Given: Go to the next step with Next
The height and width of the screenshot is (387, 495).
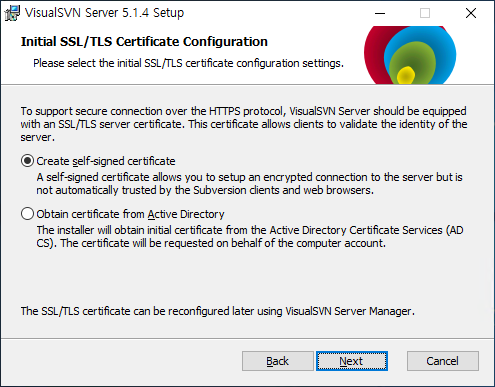Looking at the screenshot, I should (x=352, y=361).
